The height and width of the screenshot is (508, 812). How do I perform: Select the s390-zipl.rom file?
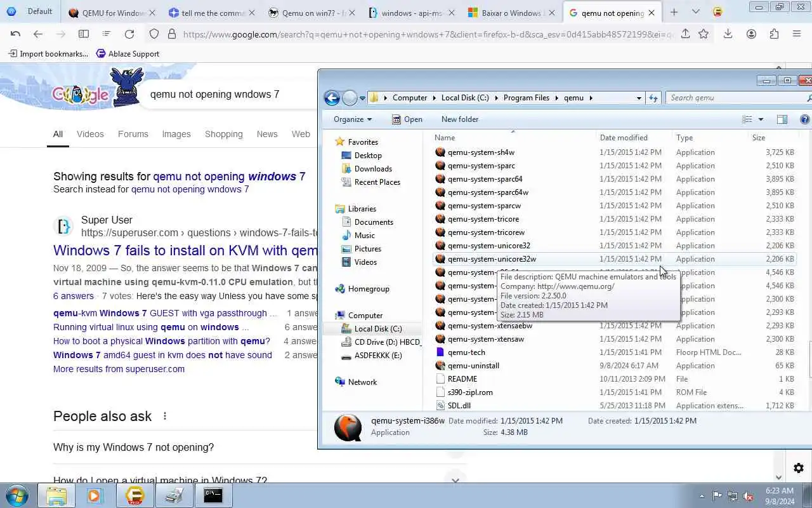pyautogui.click(x=614, y=392)
